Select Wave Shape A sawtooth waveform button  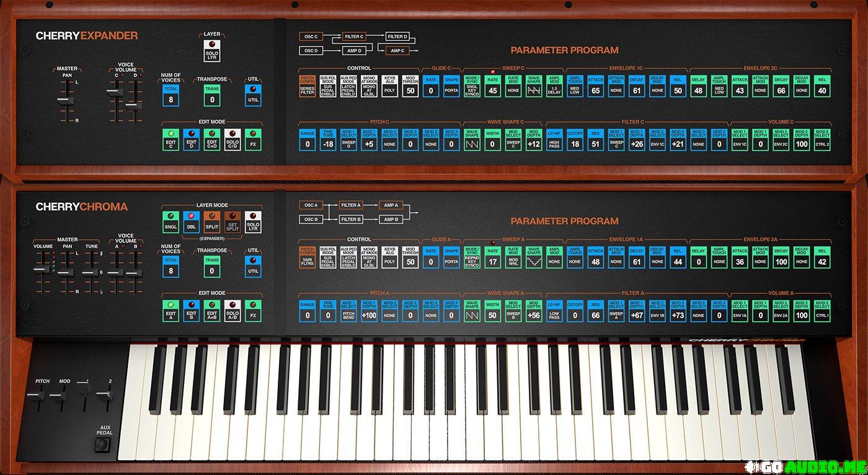472,311
